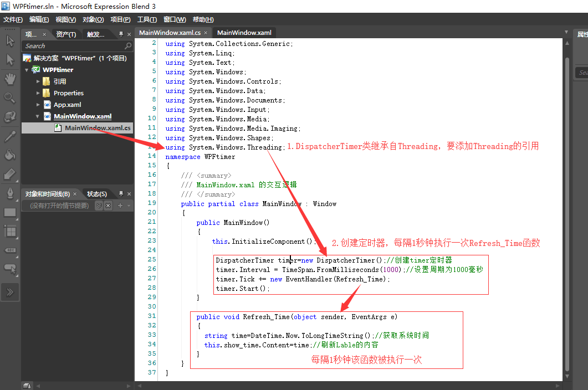Collapse the WPFtimer project node
Image resolution: width=588 pixels, height=390 pixels.
pyautogui.click(x=27, y=70)
